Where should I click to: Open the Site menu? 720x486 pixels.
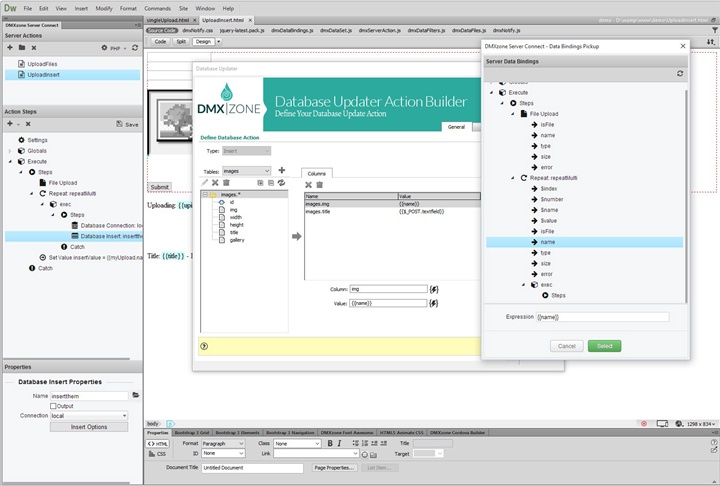[183, 8]
